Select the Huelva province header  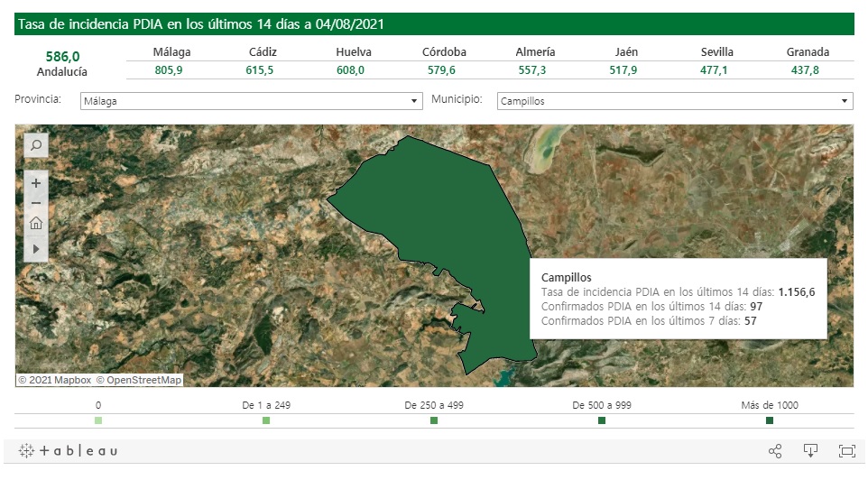(x=353, y=52)
